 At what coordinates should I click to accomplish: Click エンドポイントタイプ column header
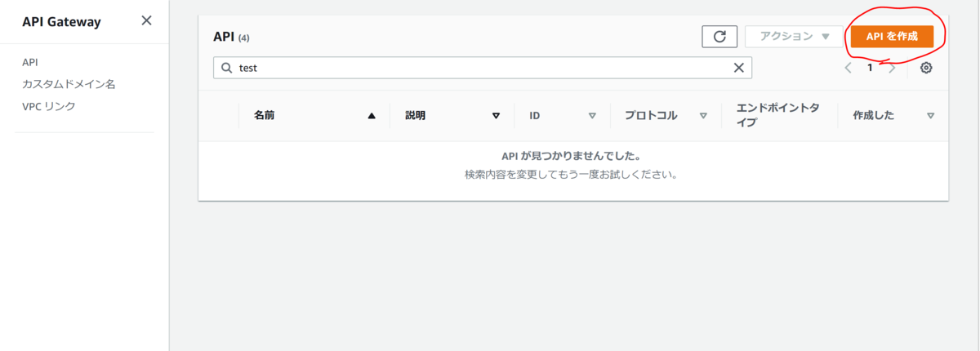click(778, 115)
